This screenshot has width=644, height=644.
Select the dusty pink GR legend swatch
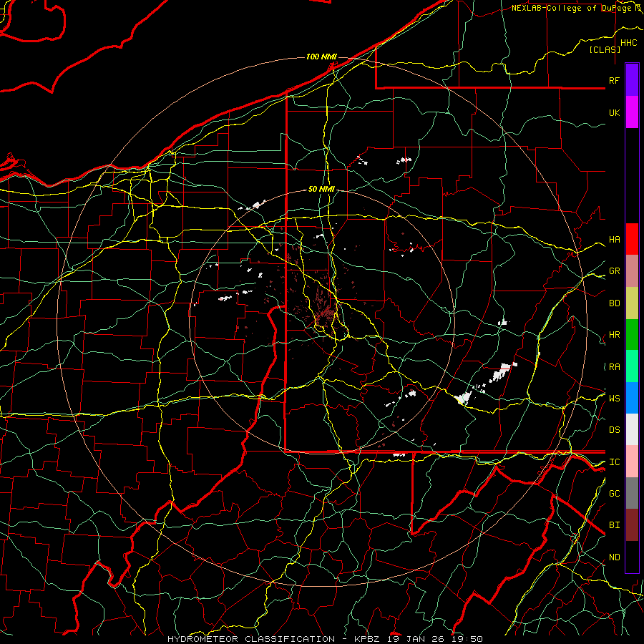pyautogui.click(x=632, y=271)
